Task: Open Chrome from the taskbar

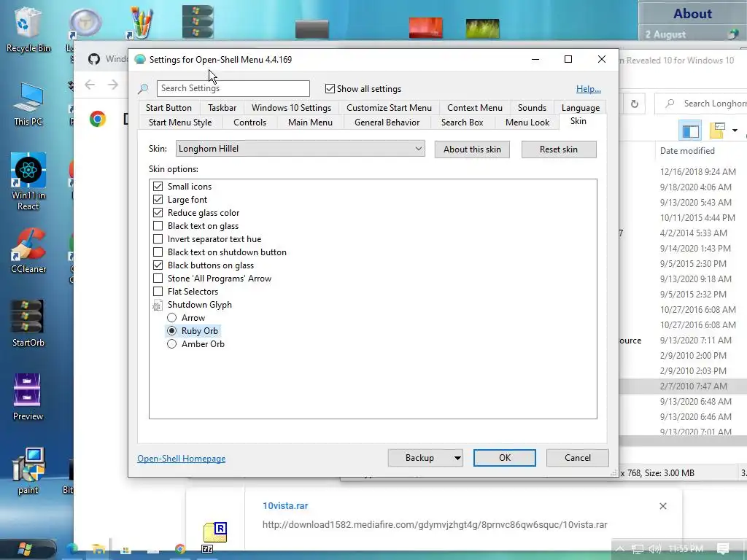Action: [x=179, y=549]
